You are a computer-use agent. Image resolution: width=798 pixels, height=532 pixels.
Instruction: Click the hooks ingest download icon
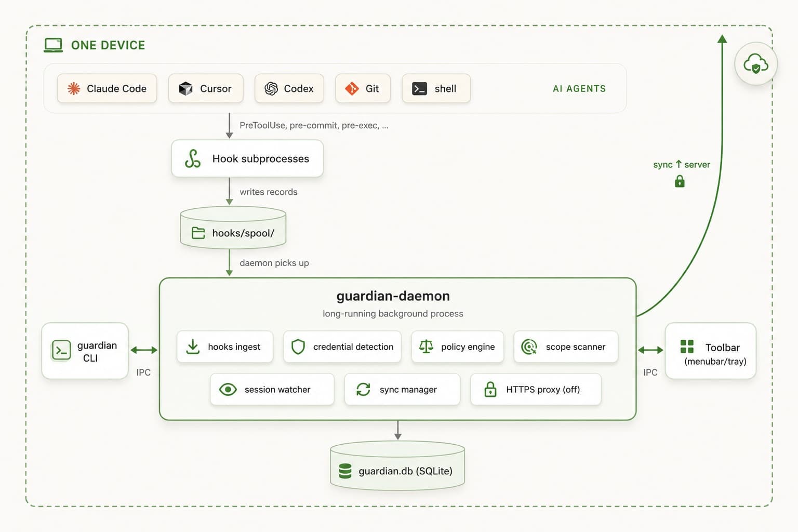click(193, 347)
